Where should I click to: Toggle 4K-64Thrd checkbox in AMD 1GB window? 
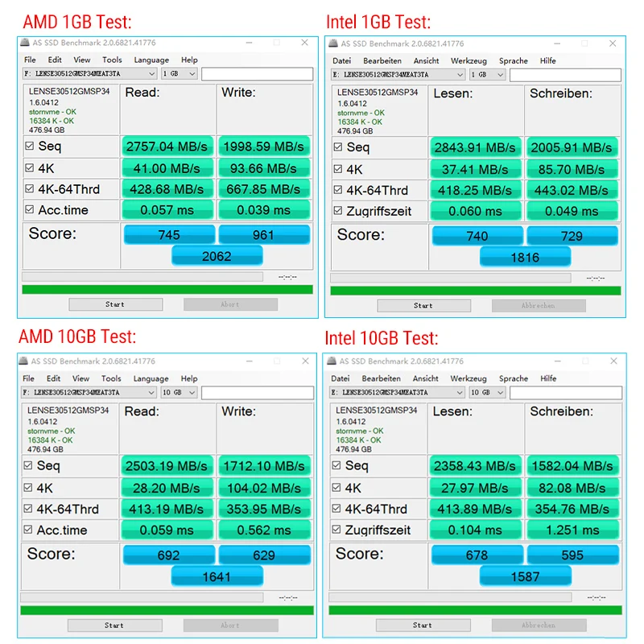point(29,188)
